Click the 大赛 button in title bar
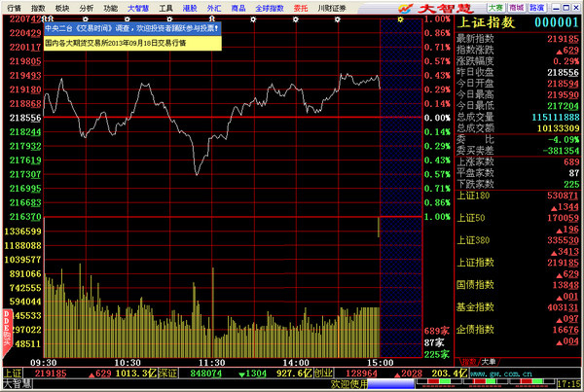This screenshot has width=584, height=392. [496, 8]
